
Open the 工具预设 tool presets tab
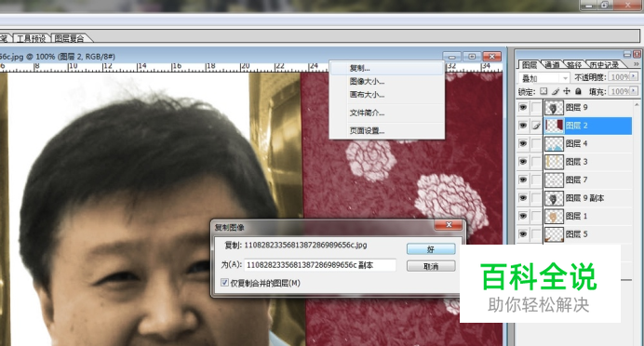(x=32, y=38)
